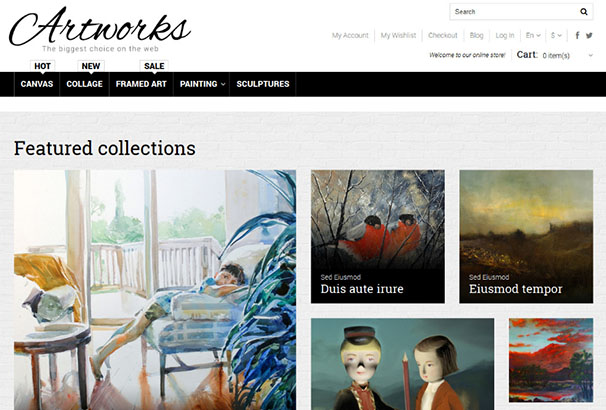
Task: Open the Twitter bird icon
Action: (x=589, y=35)
